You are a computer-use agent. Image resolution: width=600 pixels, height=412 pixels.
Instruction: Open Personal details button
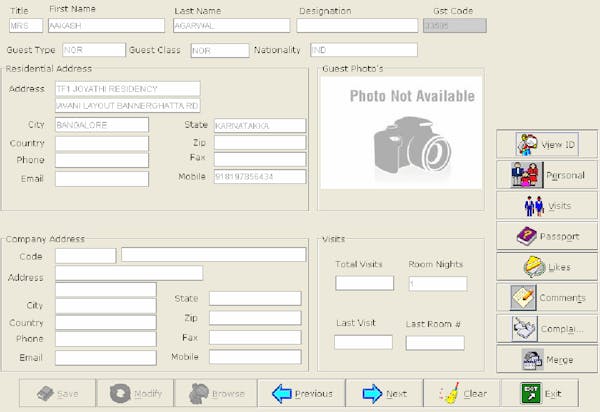547,175
